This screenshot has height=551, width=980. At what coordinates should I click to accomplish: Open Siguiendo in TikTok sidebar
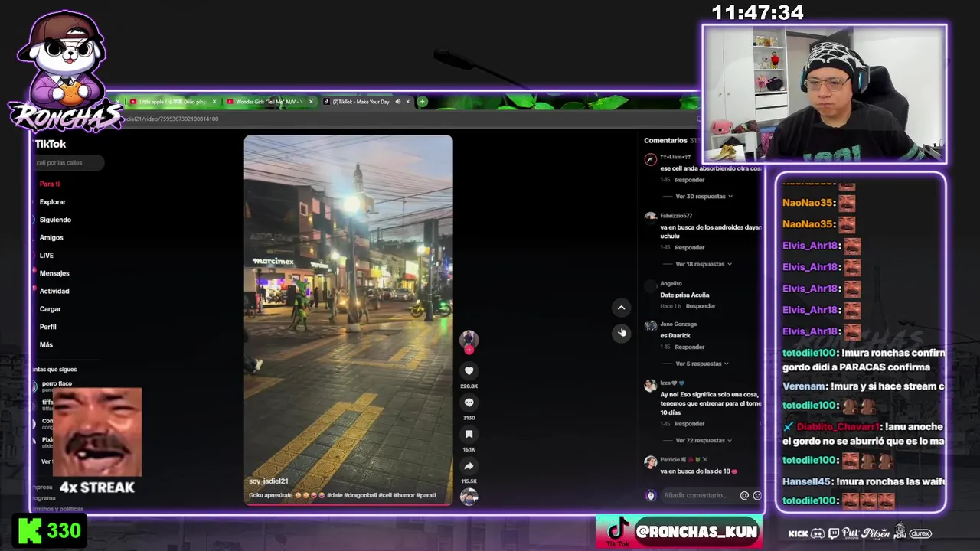point(55,220)
